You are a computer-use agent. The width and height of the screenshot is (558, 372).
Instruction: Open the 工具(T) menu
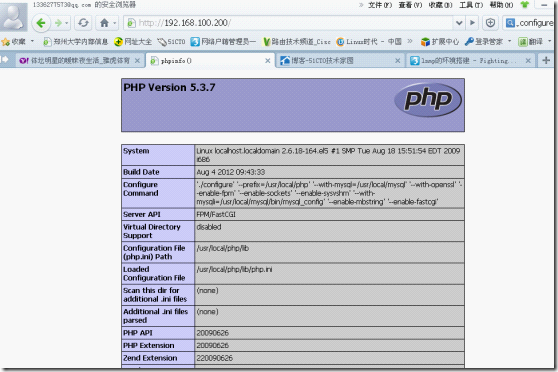pos(471,5)
